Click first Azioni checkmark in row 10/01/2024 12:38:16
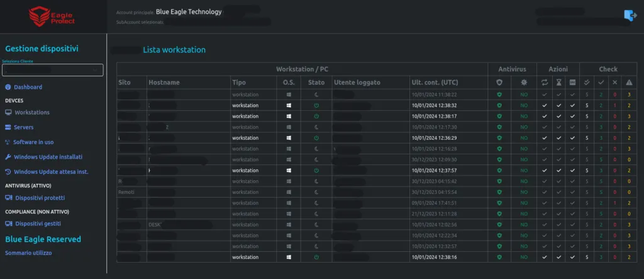644x279 pixels. pos(545,257)
